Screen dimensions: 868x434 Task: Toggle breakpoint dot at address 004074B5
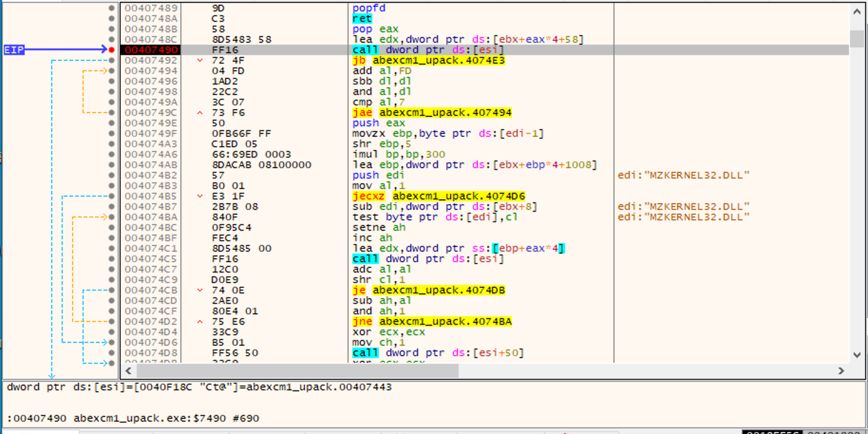pos(112,196)
